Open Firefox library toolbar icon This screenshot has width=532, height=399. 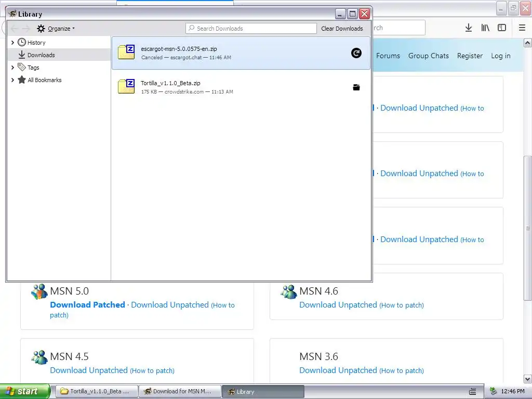tap(485, 28)
